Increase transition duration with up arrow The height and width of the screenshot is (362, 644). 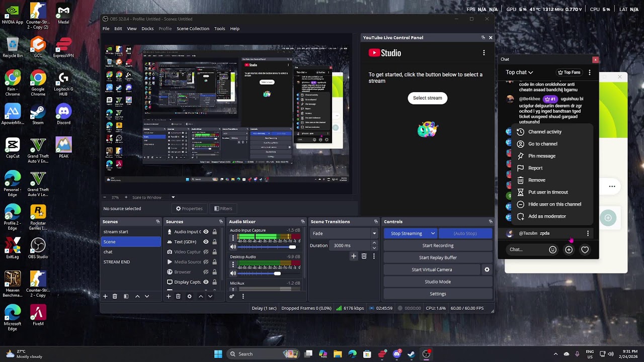coord(374,243)
